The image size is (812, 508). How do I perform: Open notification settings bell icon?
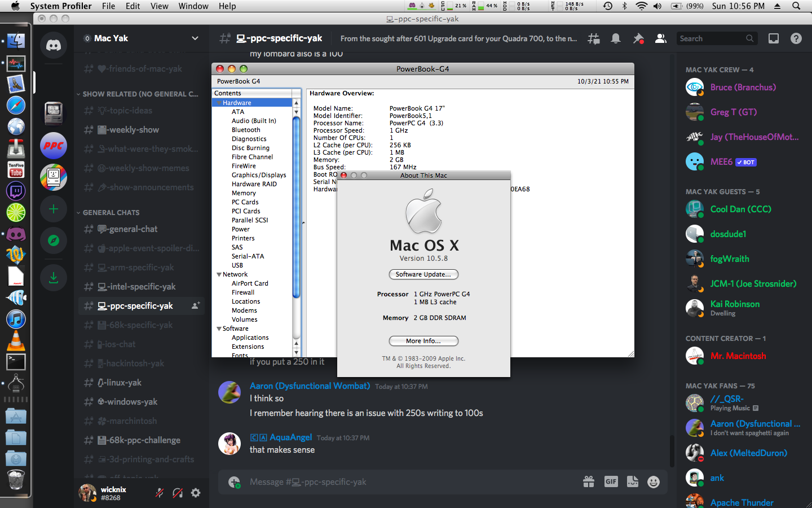pyautogui.click(x=616, y=38)
